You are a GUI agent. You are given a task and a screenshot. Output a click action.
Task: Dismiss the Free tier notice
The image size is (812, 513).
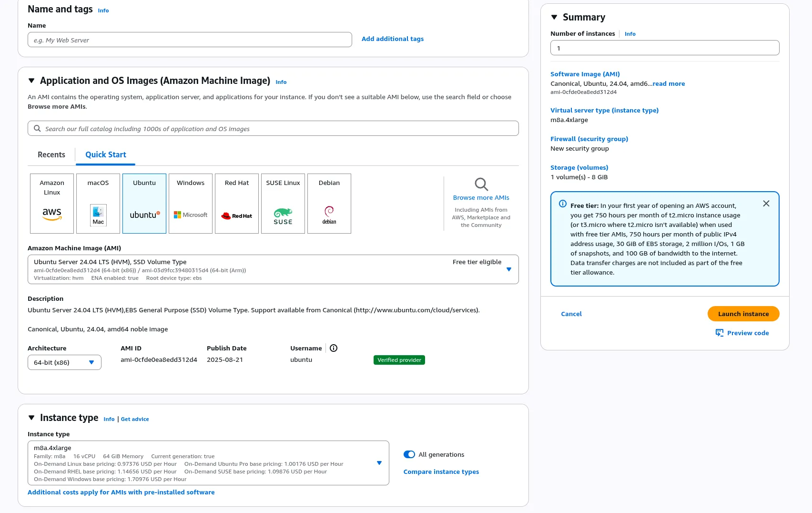[766, 204]
